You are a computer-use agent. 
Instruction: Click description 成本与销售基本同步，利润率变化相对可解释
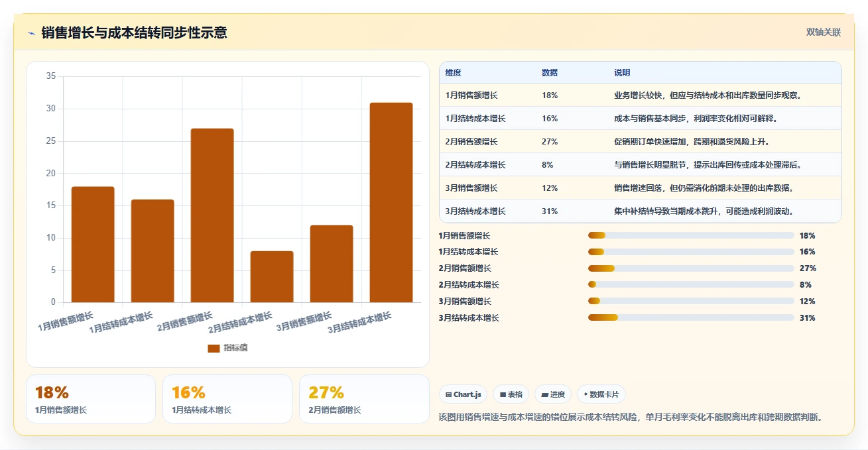point(696,119)
